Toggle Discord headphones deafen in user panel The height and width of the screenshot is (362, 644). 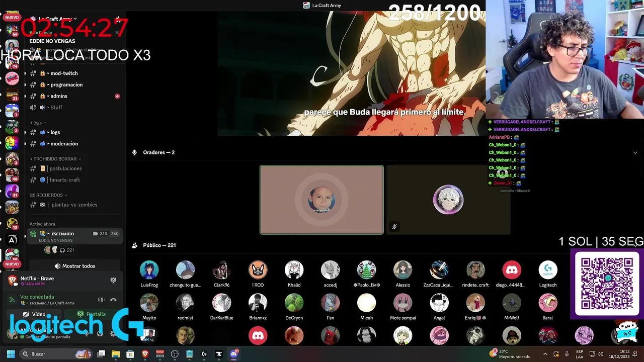tap(100, 333)
